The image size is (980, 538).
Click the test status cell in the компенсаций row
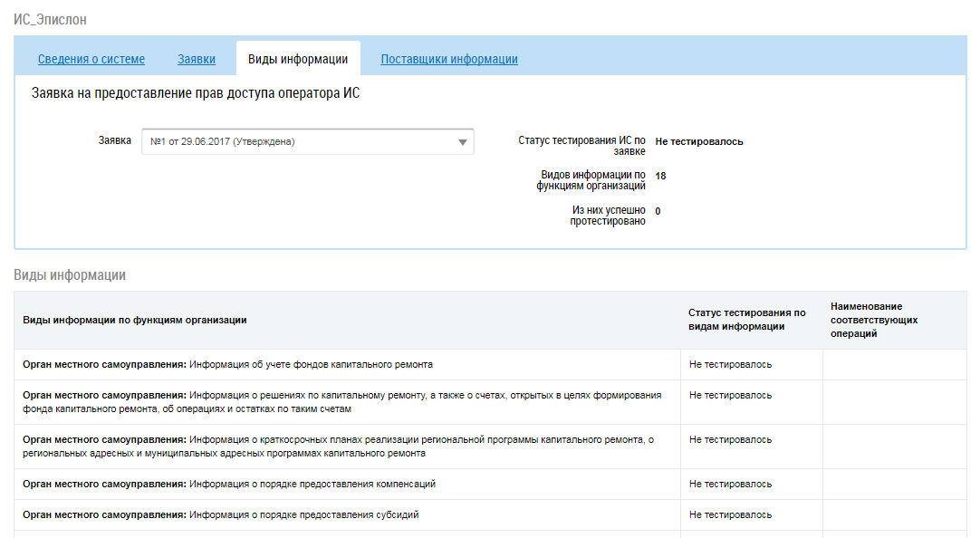pos(730,485)
